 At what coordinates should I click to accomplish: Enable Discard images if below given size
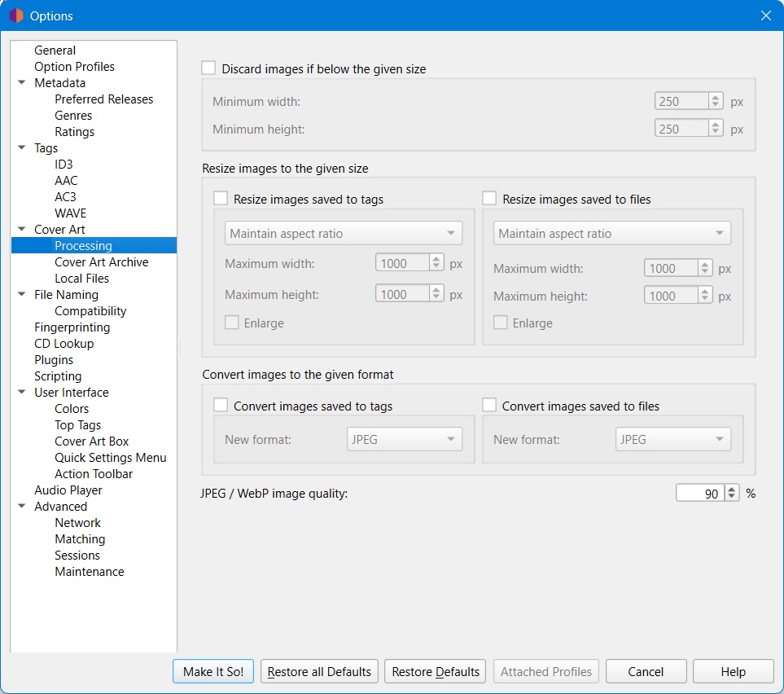click(x=208, y=68)
